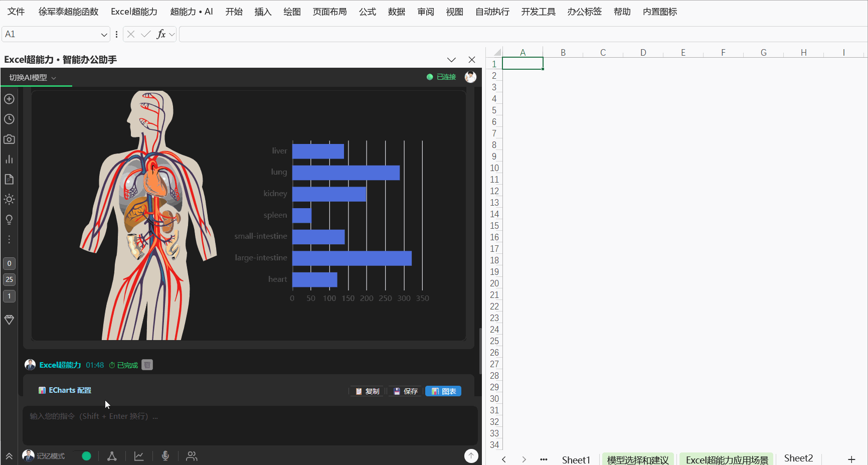868x465 pixels.
Task: Open the 超能力 • AI ribbon tab
Action: point(192,12)
